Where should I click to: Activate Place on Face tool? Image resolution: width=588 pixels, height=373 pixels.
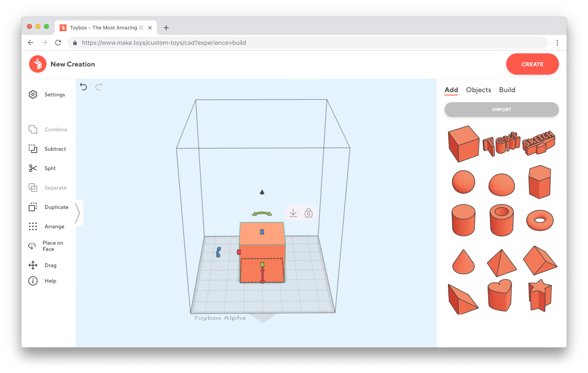[x=46, y=246]
